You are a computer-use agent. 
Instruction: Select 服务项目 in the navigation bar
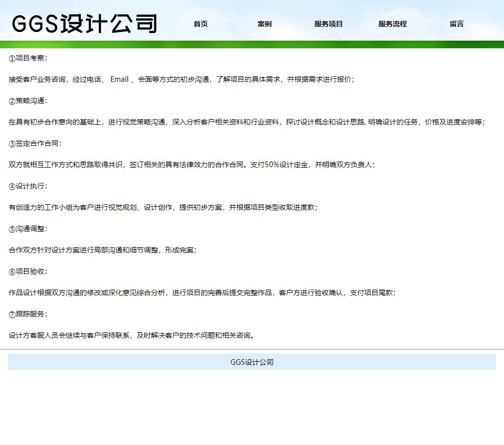click(329, 24)
